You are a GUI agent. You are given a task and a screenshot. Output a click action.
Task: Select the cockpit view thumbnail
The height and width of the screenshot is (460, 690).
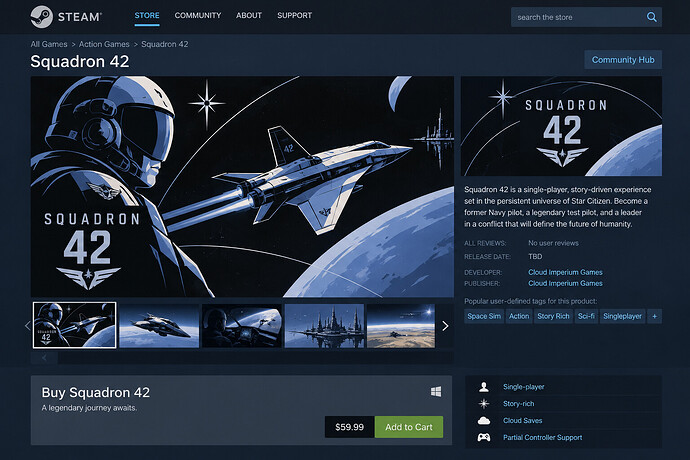click(x=242, y=326)
